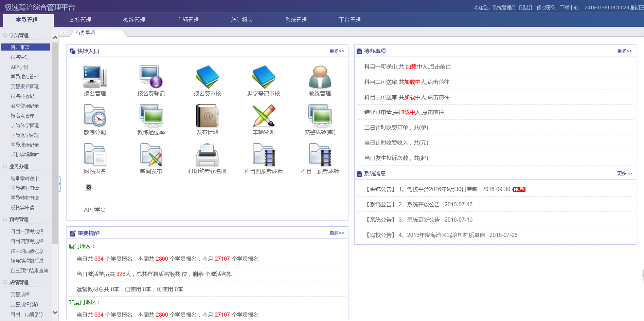Click the 报名费登记 monitor icon

click(x=151, y=77)
